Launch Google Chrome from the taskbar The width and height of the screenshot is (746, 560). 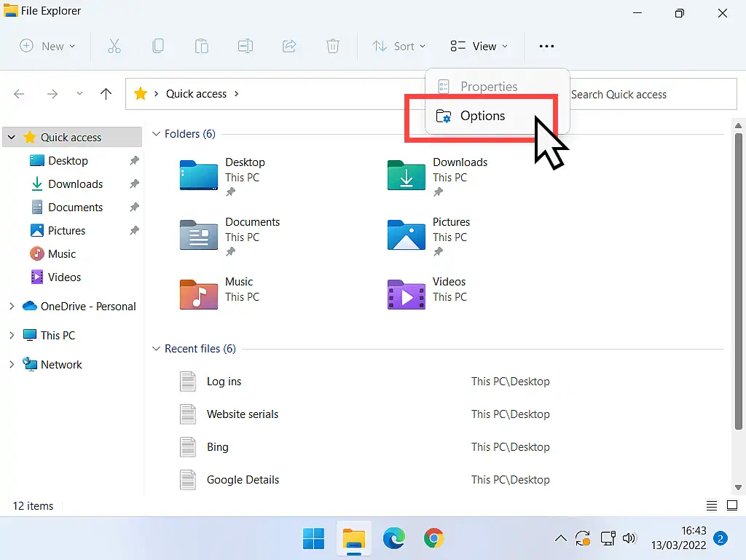(434, 538)
